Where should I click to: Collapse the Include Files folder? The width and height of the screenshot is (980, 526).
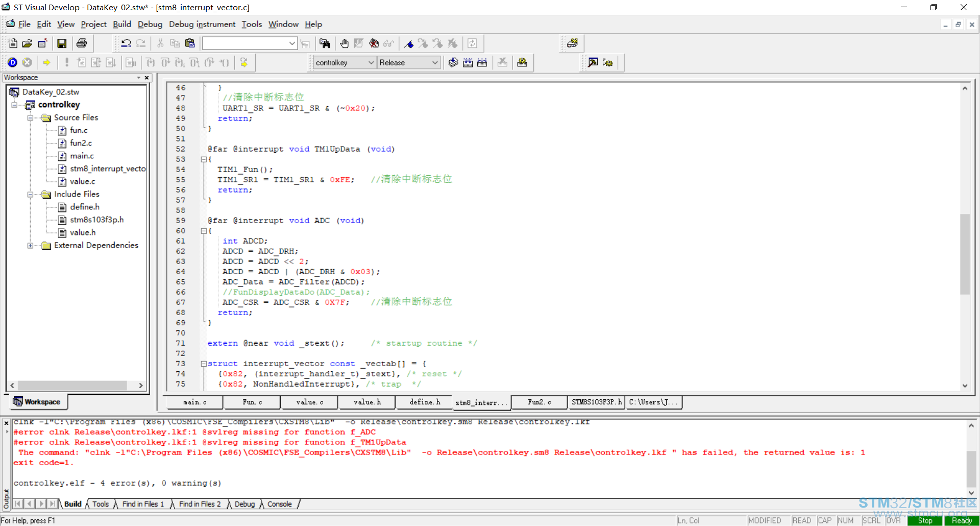click(x=30, y=194)
